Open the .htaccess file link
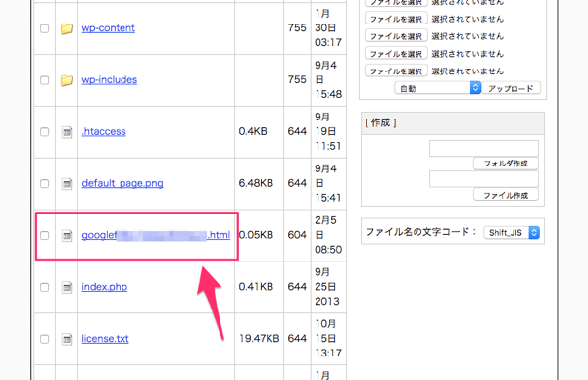This screenshot has height=380, width=588. coord(104,131)
